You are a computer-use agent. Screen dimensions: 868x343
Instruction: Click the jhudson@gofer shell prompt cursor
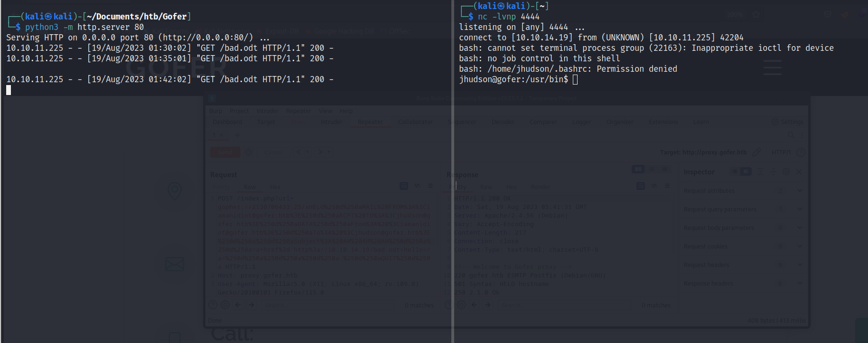click(575, 79)
